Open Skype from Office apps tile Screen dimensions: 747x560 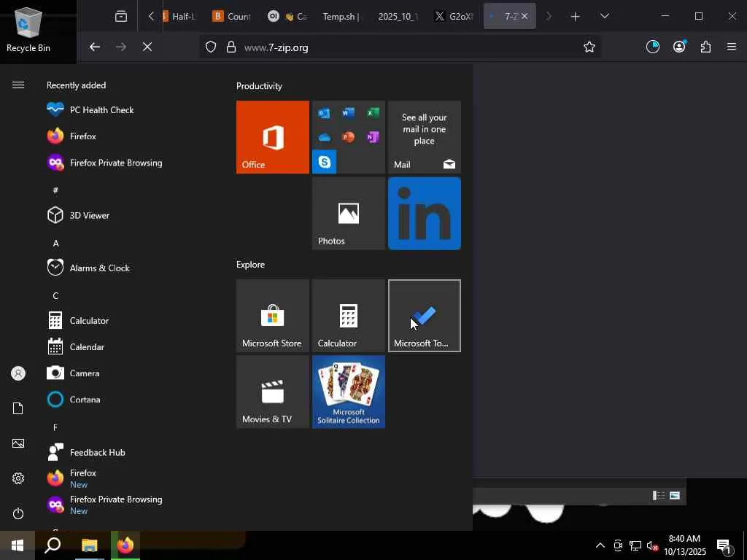point(325,162)
